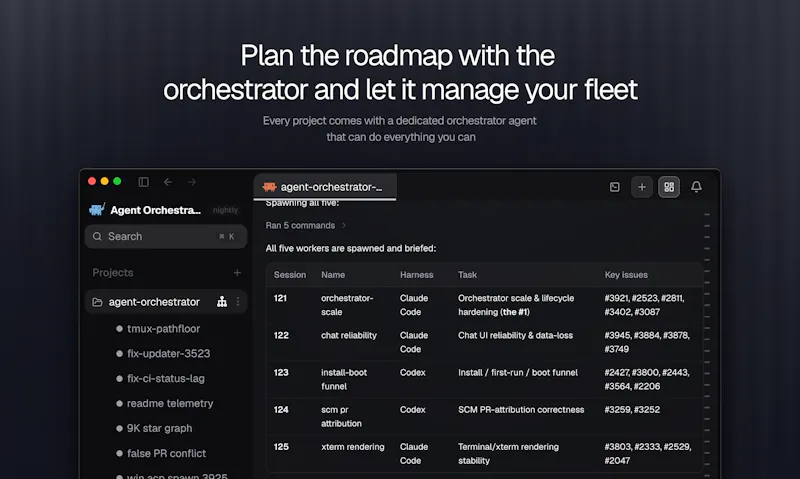The height and width of the screenshot is (479, 800).
Task: Expand the Ran 5 commands row
Action: [306, 225]
